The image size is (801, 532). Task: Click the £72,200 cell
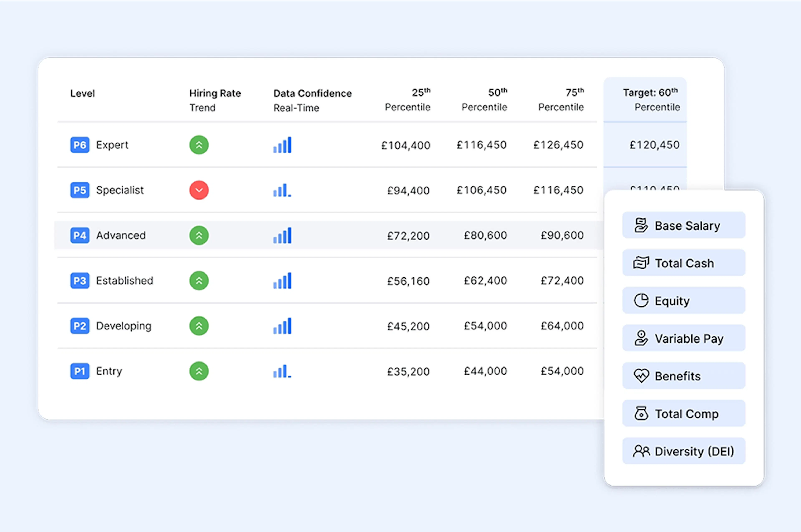(409, 236)
